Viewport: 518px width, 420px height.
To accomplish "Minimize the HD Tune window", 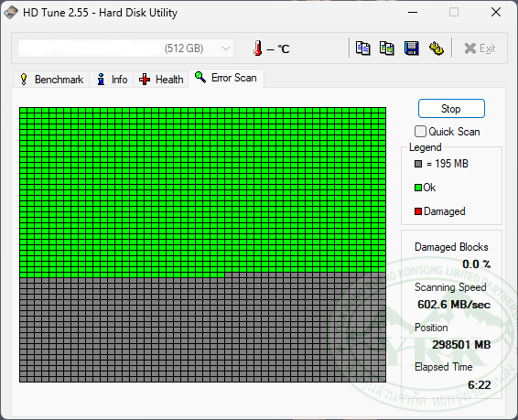I will [x=413, y=13].
